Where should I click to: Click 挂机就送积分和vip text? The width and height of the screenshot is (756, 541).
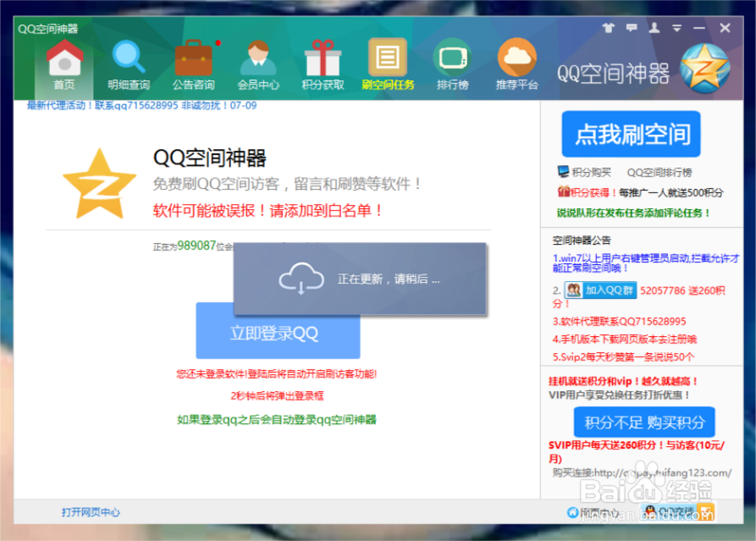click(x=623, y=381)
